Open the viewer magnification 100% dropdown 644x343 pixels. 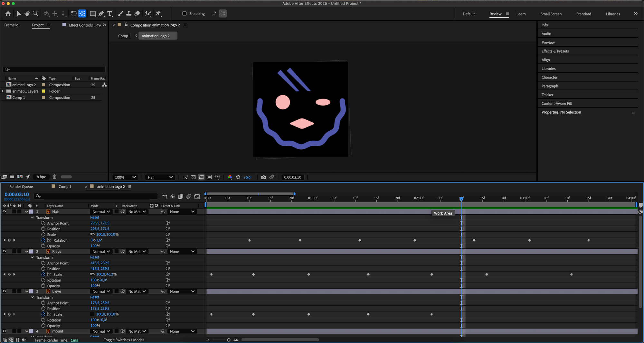tap(125, 177)
